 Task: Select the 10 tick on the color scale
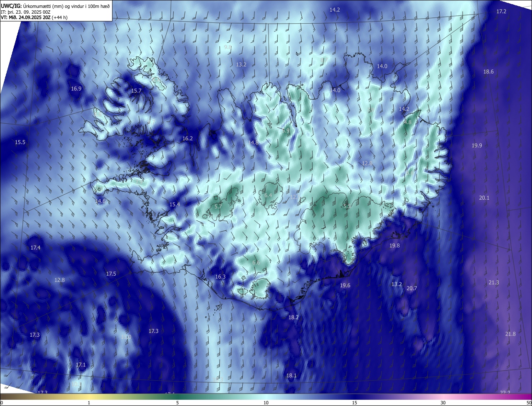(x=266, y=403)
